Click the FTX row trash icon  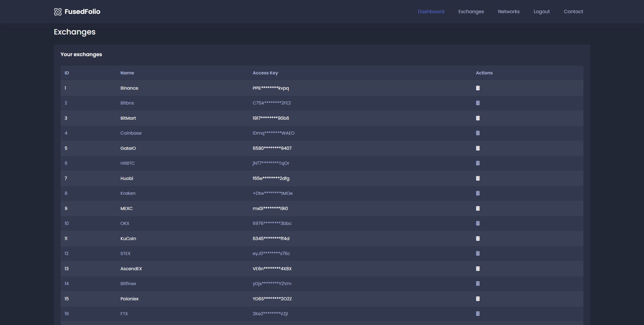(478, 314)
